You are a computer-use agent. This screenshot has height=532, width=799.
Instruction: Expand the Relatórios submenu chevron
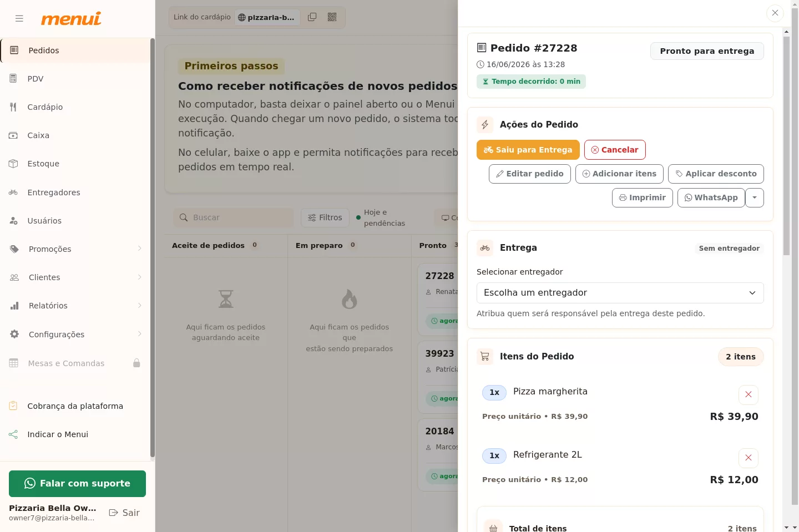click(x=139, y=305)
